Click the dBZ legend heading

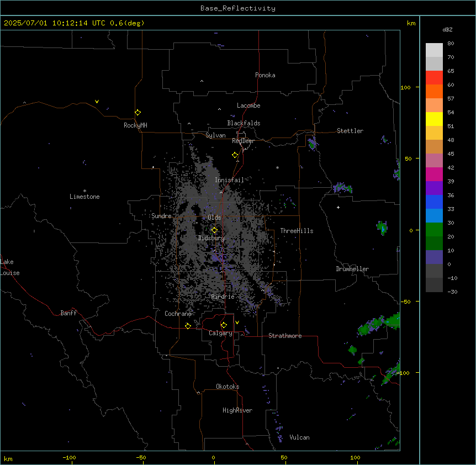point(447,29)
